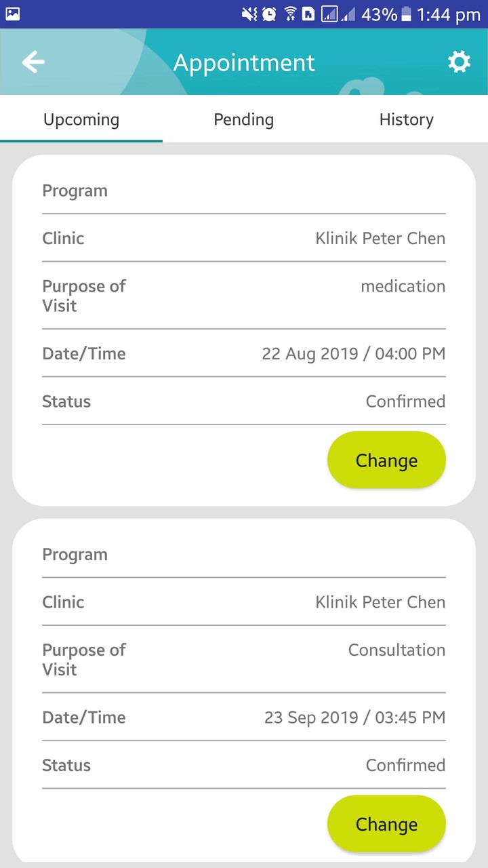
Task: Open the History tab
Action: 406,119
